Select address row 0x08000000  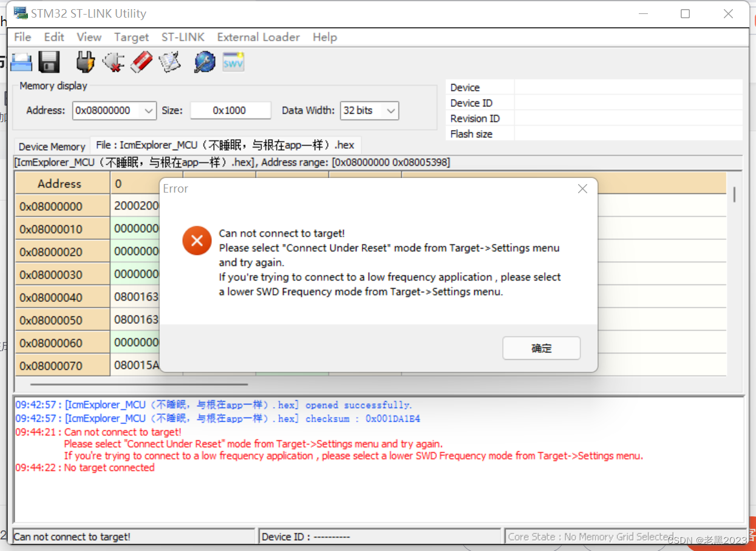[63, 207]
